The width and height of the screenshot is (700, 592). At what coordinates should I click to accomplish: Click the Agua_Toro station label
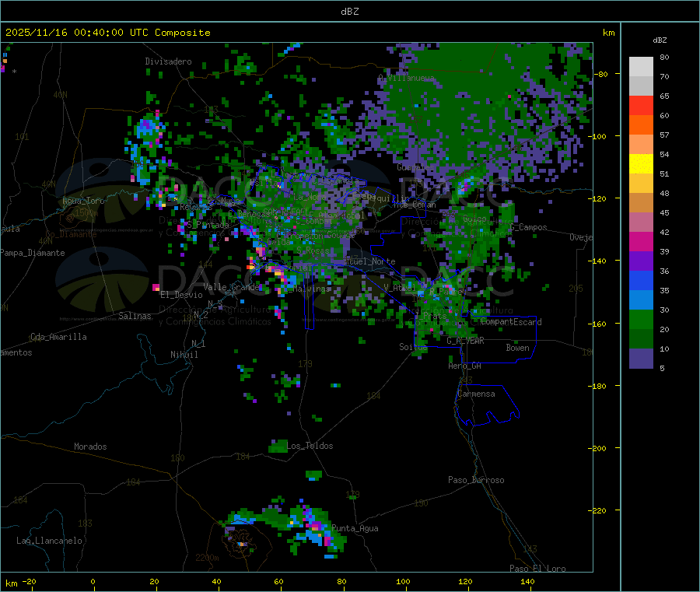click(x=83, y=201)
